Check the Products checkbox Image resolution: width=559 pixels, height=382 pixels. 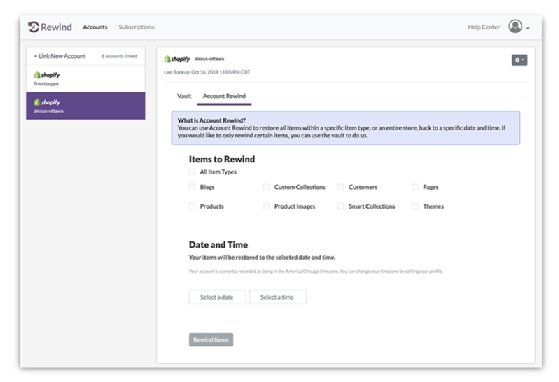[192, 206]
